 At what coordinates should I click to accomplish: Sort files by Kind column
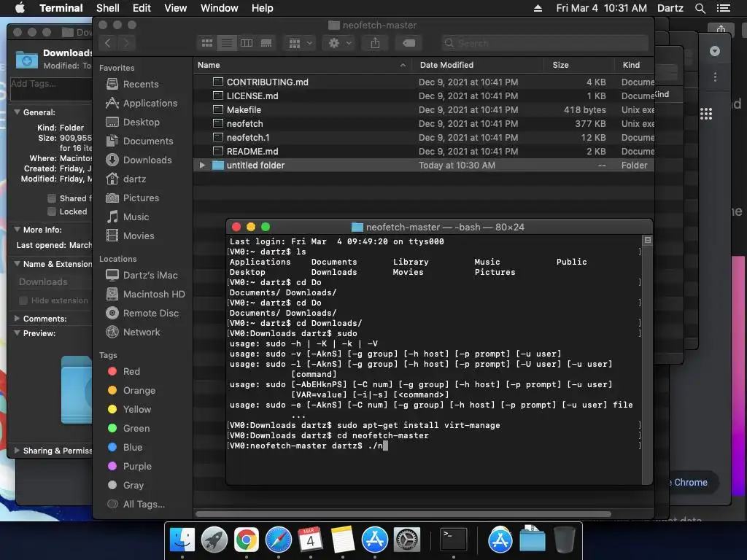coord(634,65)
